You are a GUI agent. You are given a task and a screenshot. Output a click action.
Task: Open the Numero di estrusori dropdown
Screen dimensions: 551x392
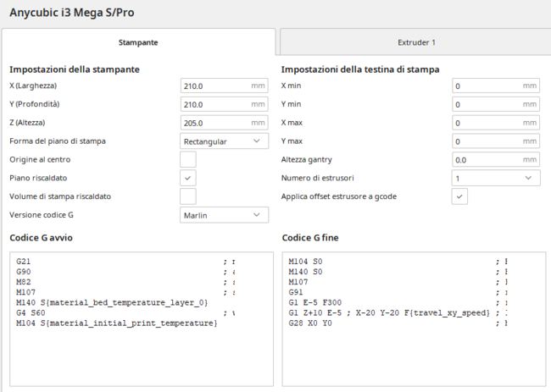tap(495, 178)
